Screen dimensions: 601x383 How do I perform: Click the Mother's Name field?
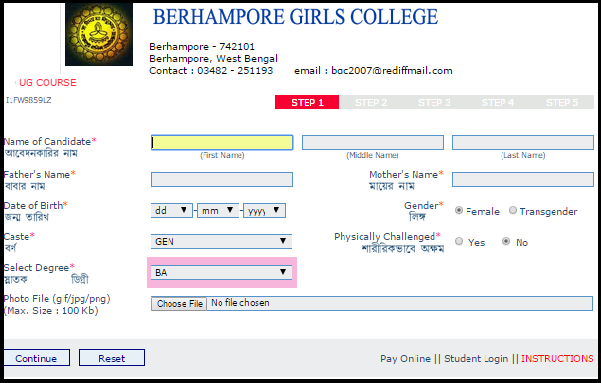pyautogui.click(x=523, y=179)
